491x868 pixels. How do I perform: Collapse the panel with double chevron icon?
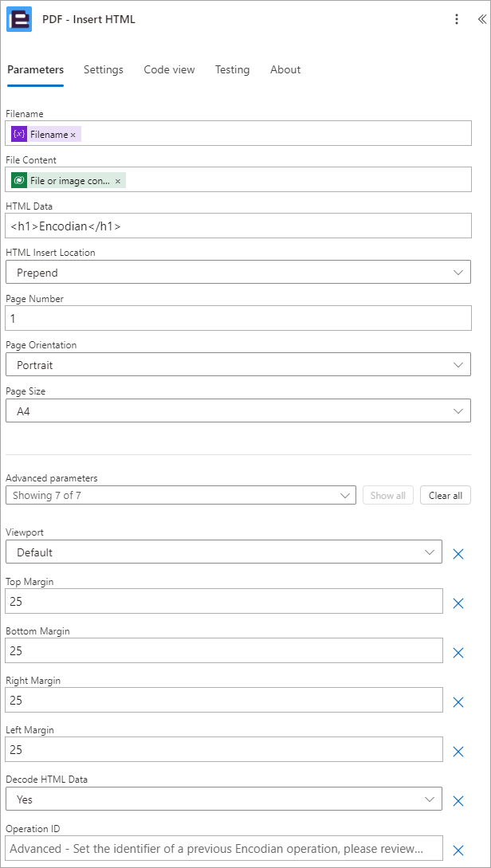pos(481,19)
